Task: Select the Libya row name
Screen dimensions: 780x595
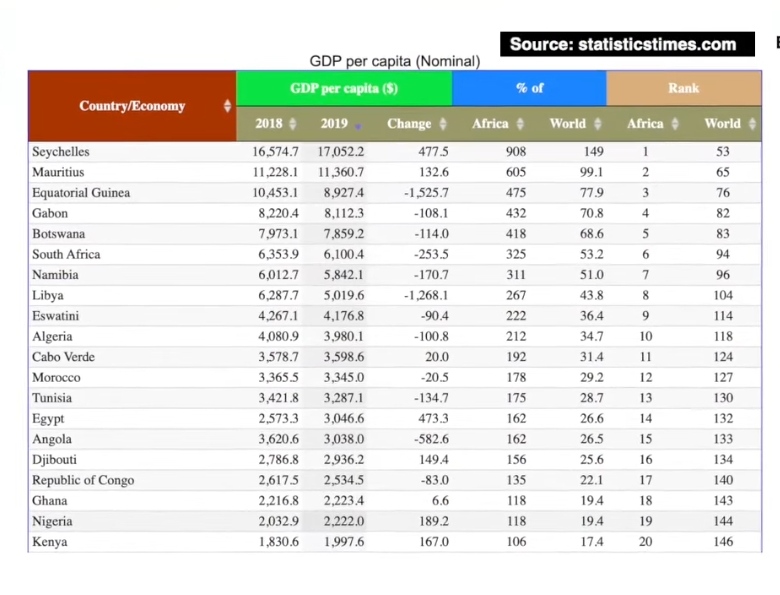Action: pos(48,296)
